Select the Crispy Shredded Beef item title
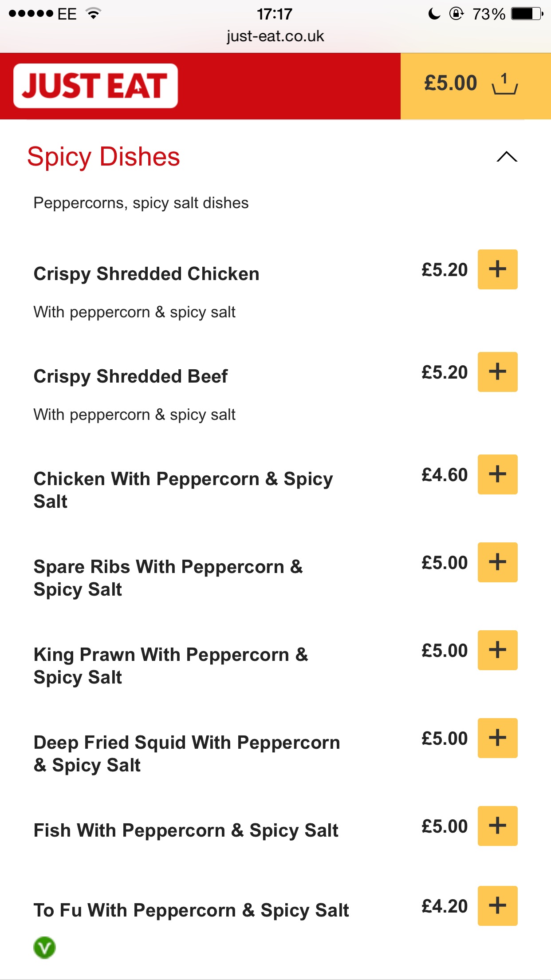 pos(130,376)
